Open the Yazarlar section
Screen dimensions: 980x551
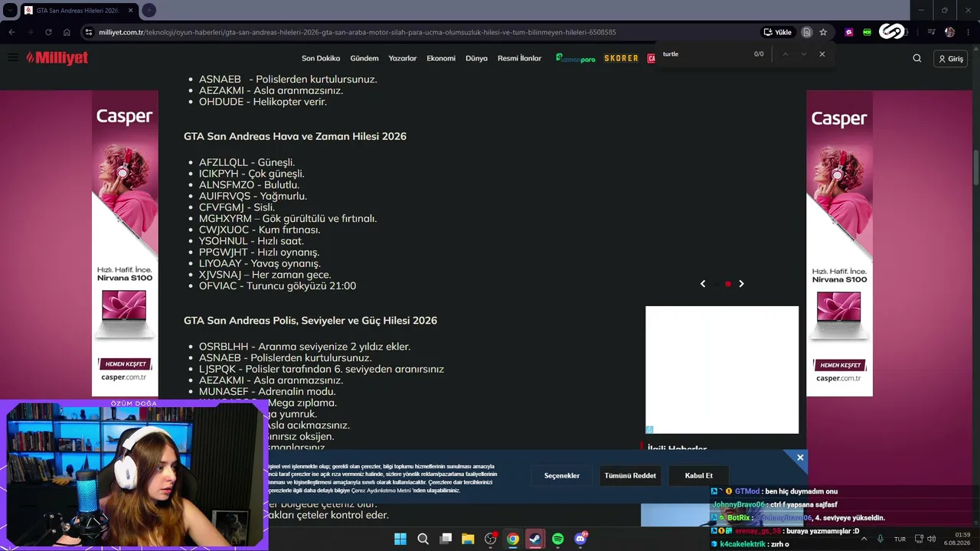pos(403,58)
